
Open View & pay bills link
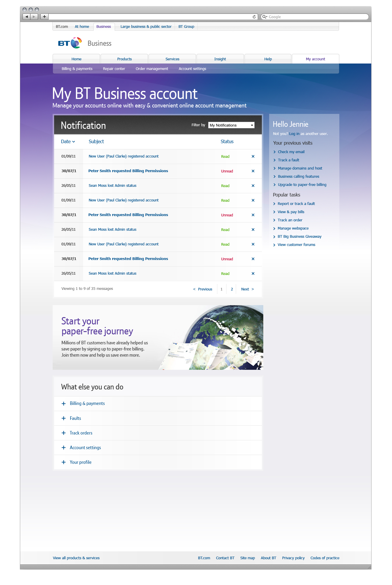(291, 212)
